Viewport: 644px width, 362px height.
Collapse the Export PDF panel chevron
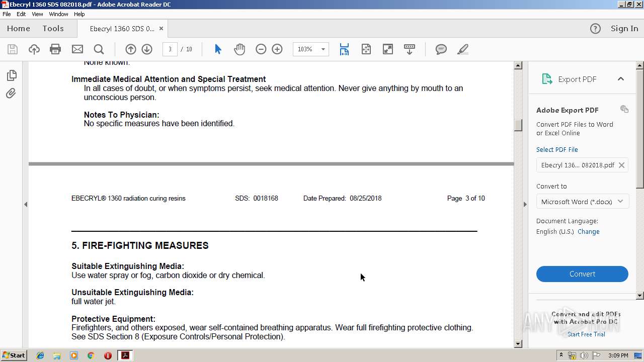[621, 79]
